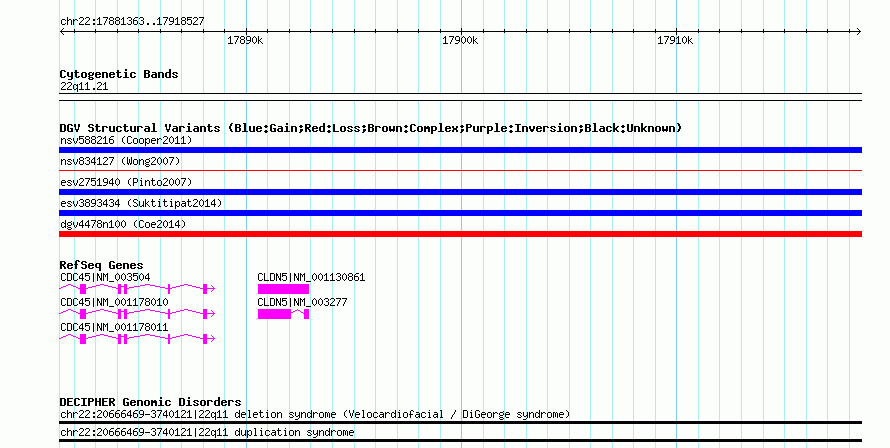Click the CLDN5|NM_001130861 label text
890x448 pixels.
tap(311, 277)
